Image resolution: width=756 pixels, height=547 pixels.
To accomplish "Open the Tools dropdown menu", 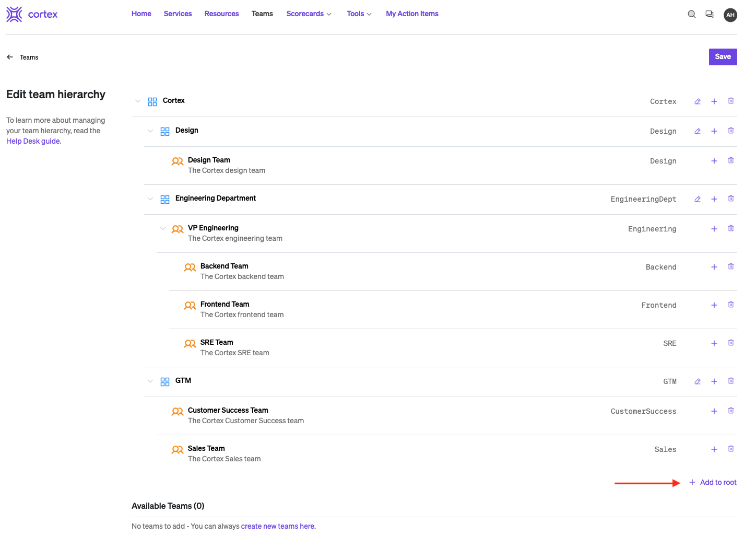I will (359, 14).
